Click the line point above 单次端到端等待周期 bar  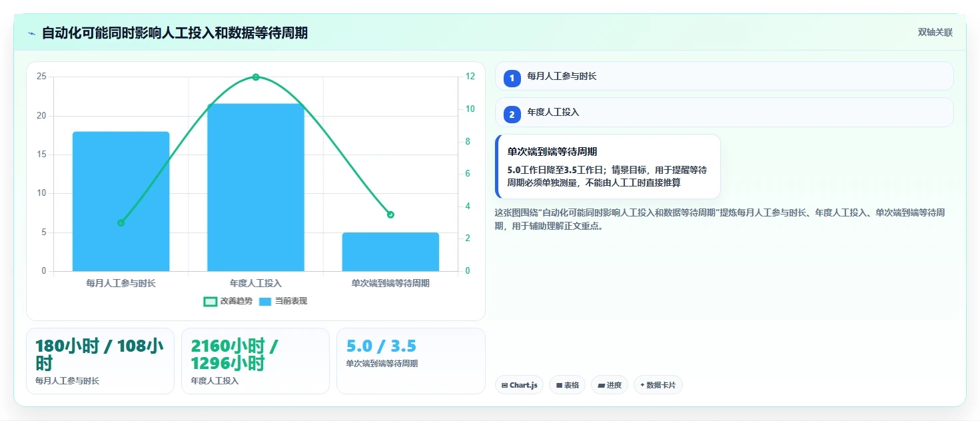pyautogui.click(x=390, y=214)
